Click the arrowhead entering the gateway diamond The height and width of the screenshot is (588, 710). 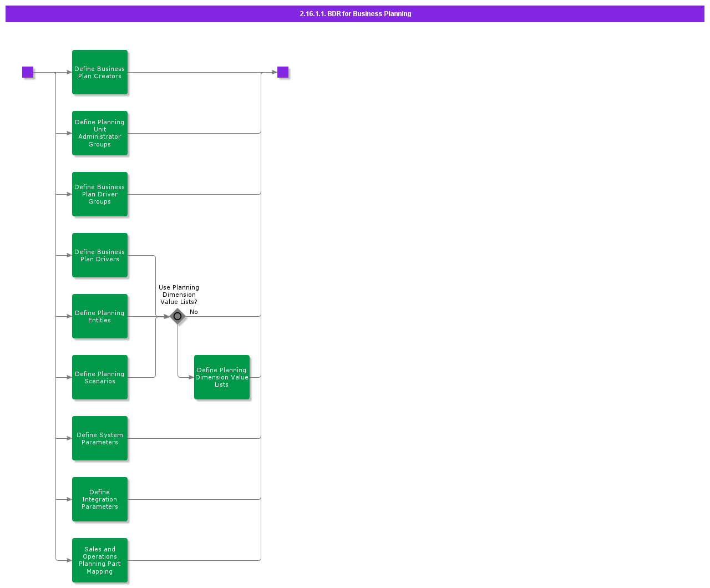[x=166, y=316]
